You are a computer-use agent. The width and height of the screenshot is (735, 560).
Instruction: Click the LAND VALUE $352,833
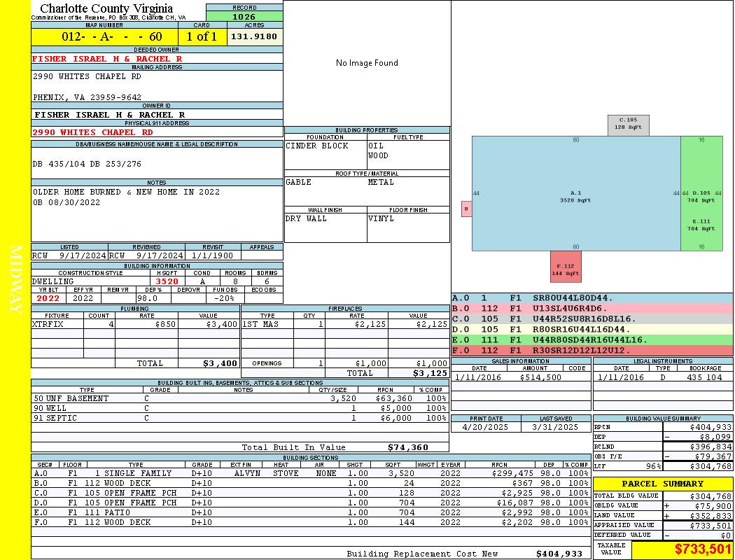710,515
